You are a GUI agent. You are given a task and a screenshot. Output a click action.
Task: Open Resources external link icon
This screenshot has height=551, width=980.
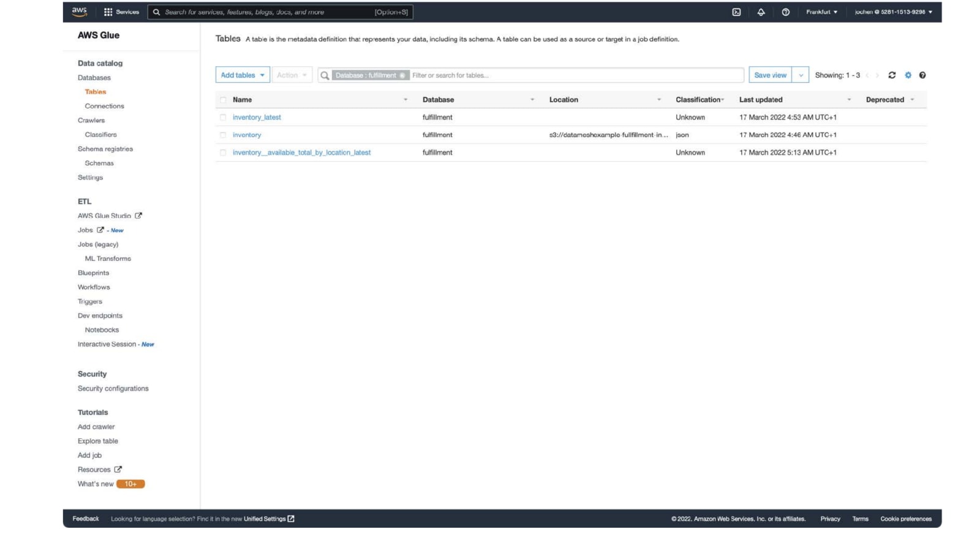(x=118, y=470)
